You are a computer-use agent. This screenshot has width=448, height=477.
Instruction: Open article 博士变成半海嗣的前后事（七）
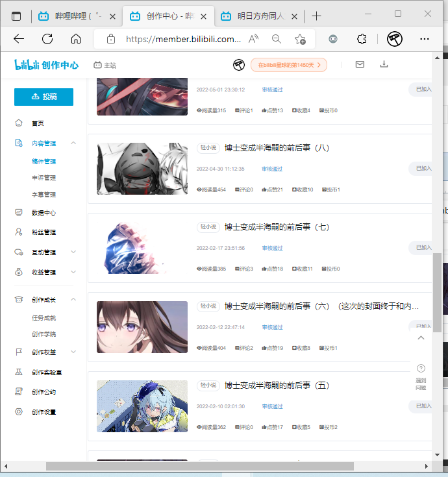tap(277, 227)
